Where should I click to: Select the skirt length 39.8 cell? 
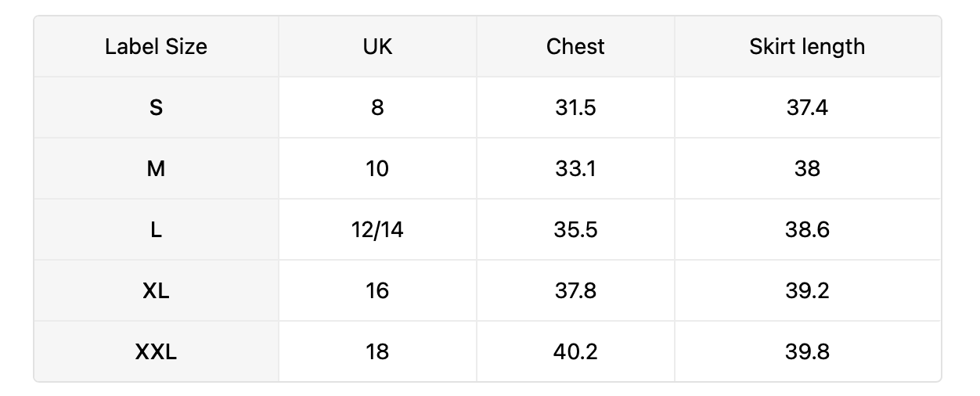click(807, 351)
